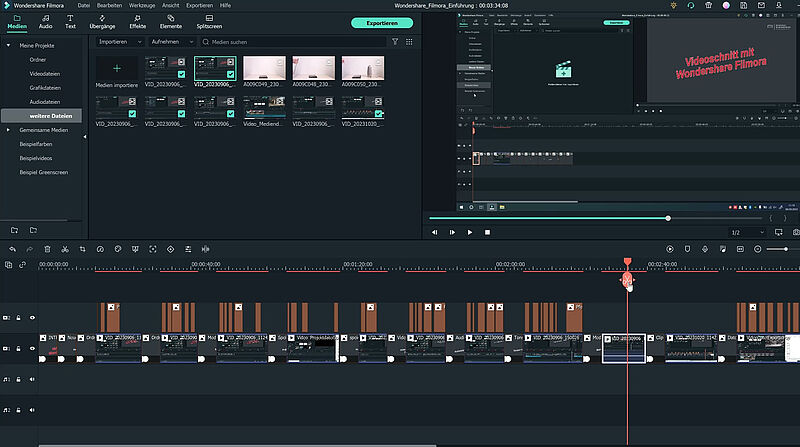
Task: Open the color palette correction tool
Action: pyautogui.click(x=118, y=249)
